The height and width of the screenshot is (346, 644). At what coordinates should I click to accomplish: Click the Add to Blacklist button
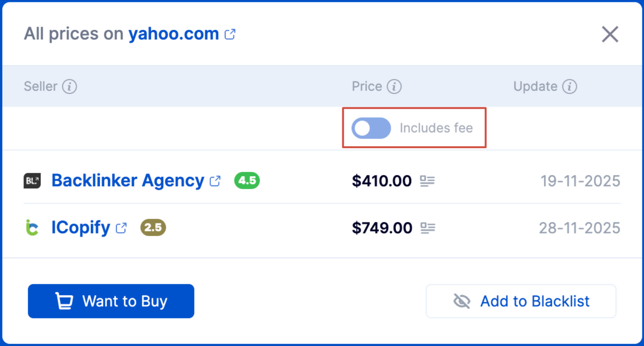tap(520, 301)
